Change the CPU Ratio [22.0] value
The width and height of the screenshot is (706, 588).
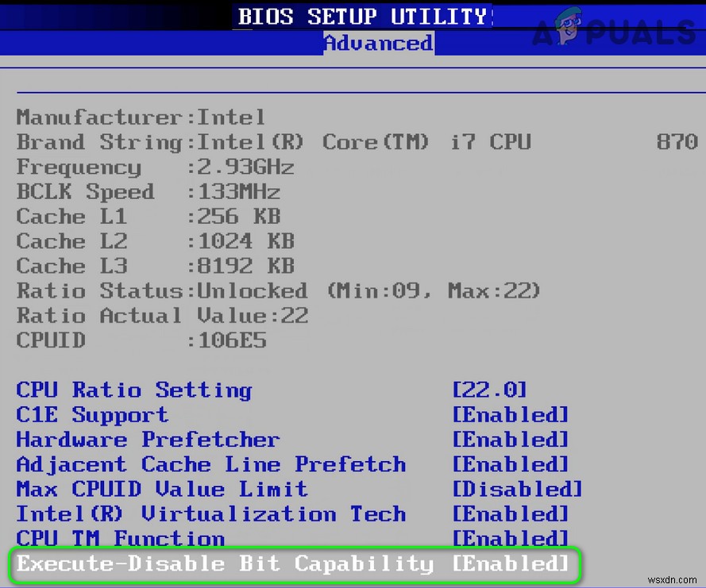click(x=489, y=390)
